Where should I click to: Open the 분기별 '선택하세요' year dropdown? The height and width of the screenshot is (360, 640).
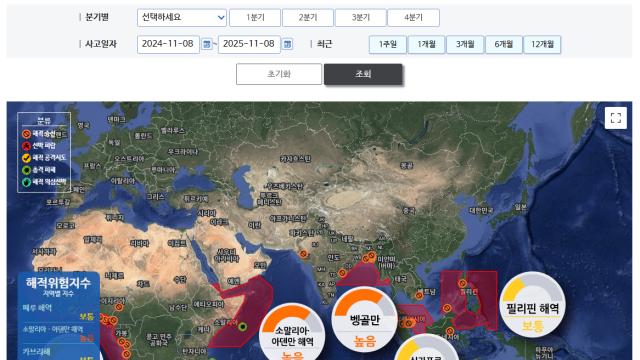[x=182, y=18]
